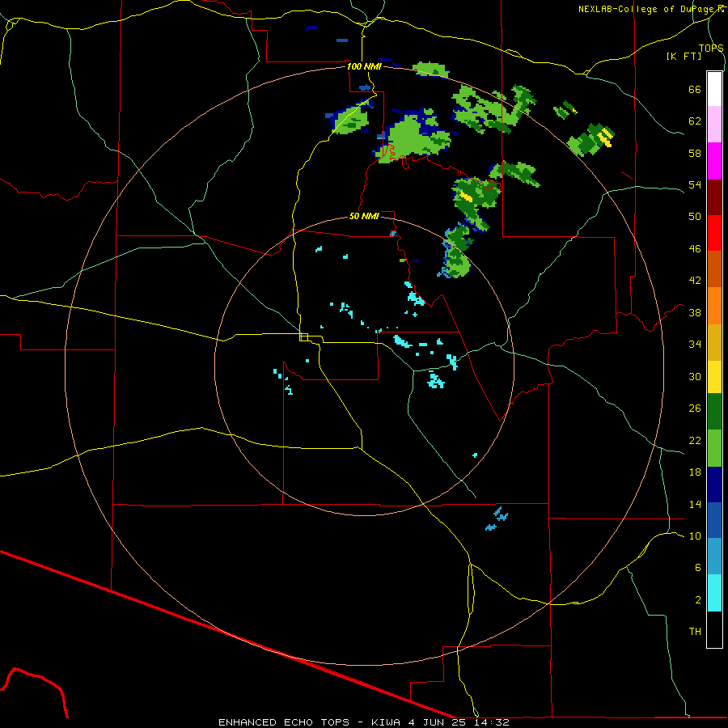Click the 62 value on the scale
The width and height of the screenshot is (728, 728).
695,121
